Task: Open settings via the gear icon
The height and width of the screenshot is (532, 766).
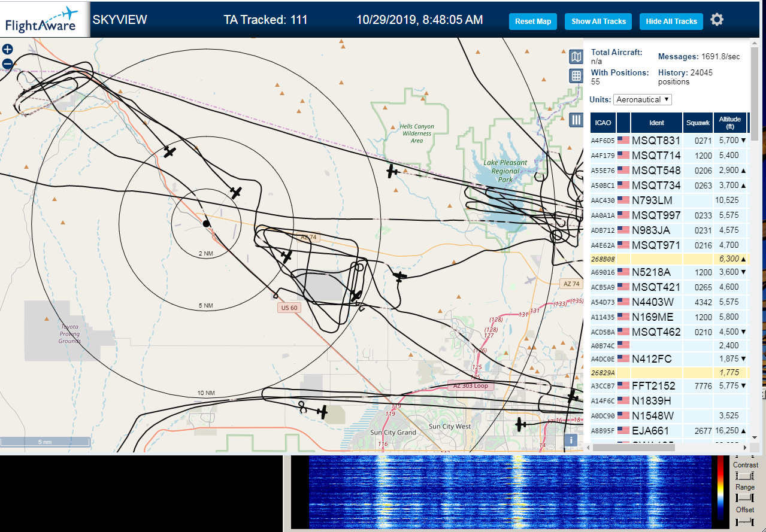Action: click(x=717, y=20)
